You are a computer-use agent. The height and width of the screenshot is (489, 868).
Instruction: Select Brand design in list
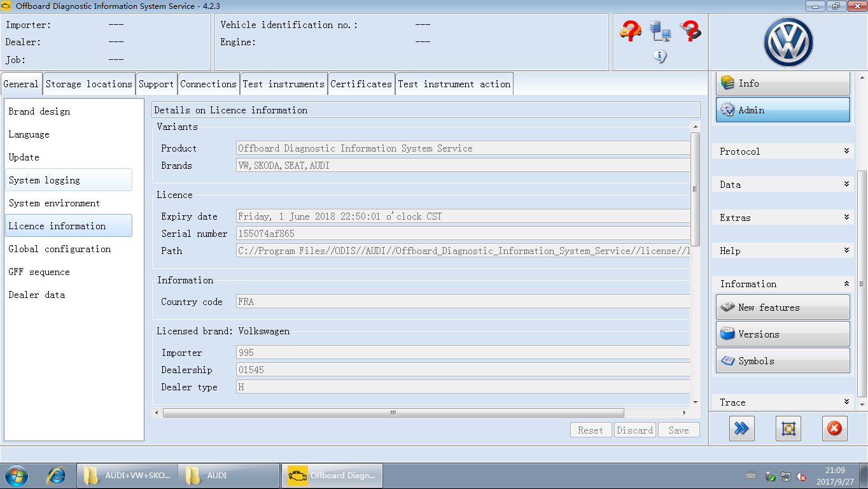(69, 111)
